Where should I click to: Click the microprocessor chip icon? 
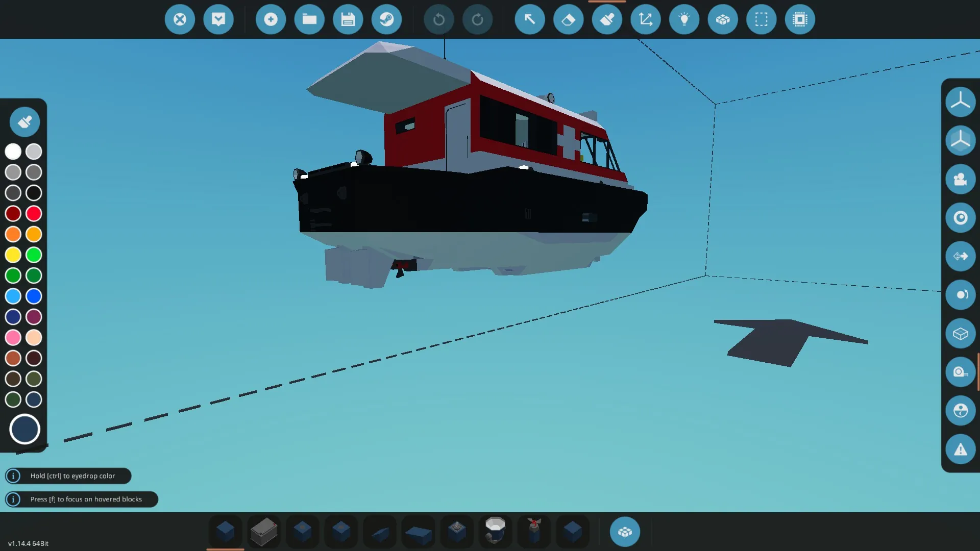tap(800, 19)
